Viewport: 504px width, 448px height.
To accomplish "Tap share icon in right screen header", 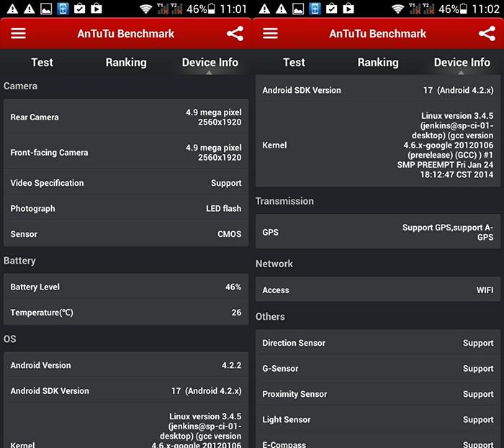I will coord(487,33).
